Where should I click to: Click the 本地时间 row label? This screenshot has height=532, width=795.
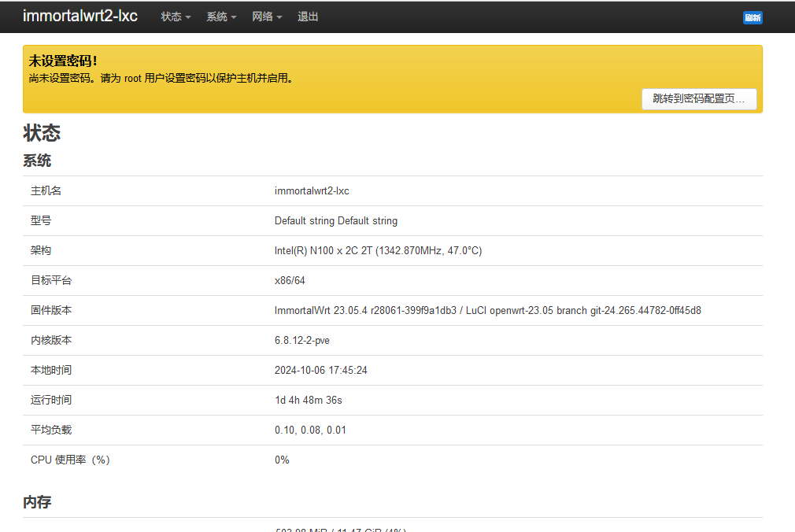(x=51, y=370)
